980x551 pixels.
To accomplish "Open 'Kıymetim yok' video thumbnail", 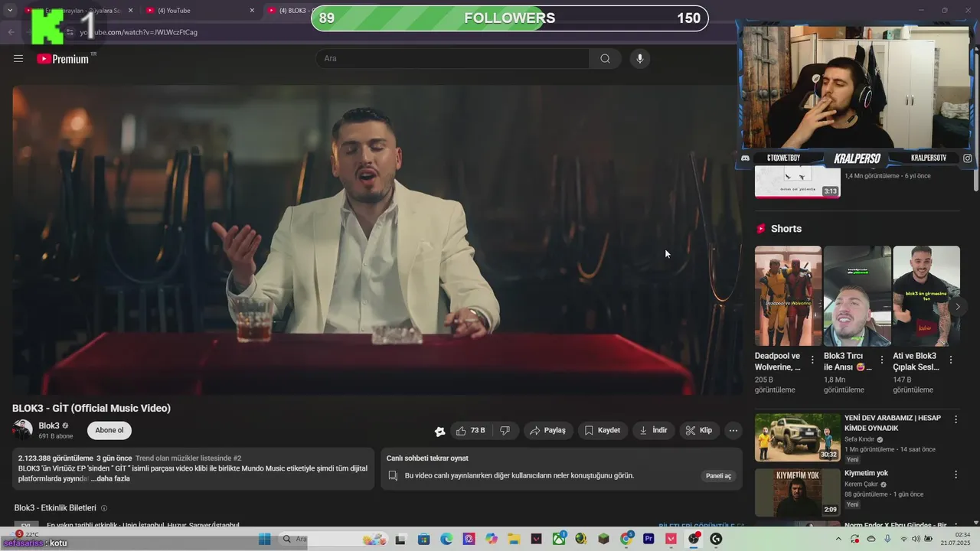I will tap(797, 493).
